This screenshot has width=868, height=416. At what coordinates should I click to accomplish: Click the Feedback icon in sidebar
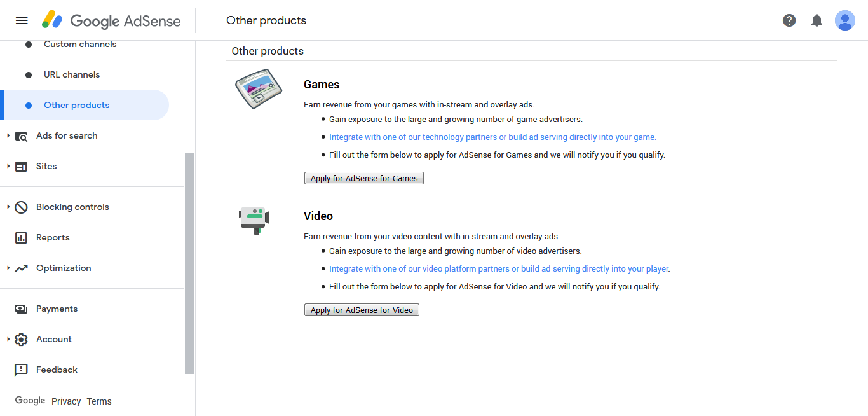point(21,370)
